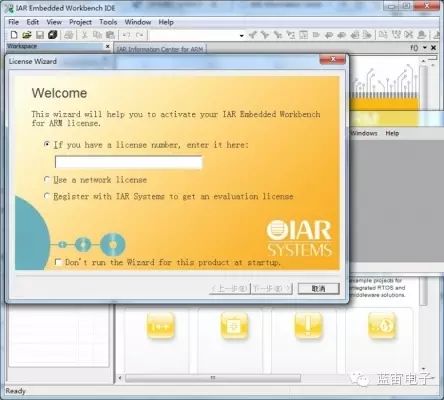444x400 pixels.
Task: Click the Find Next toolbar icon
Action: point(265,35)
